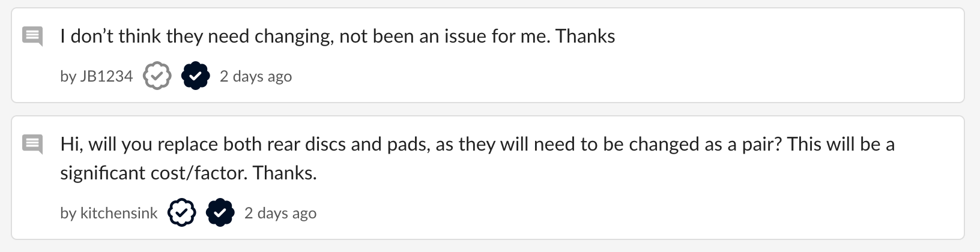Click the solid dark badge beside JB1234
This screenshot has width=980, height=252.
195,76
